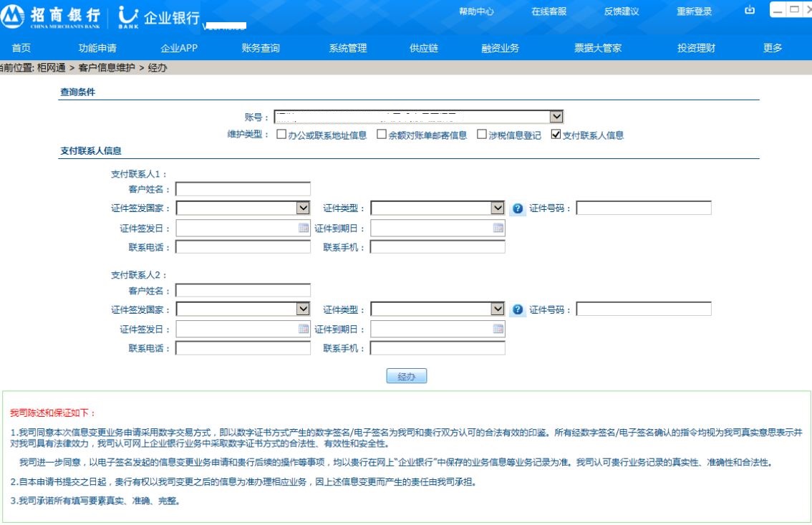Open calendar for contact 1 expiry date
This screenshot has width=812, height=525.
click(498, 228)
